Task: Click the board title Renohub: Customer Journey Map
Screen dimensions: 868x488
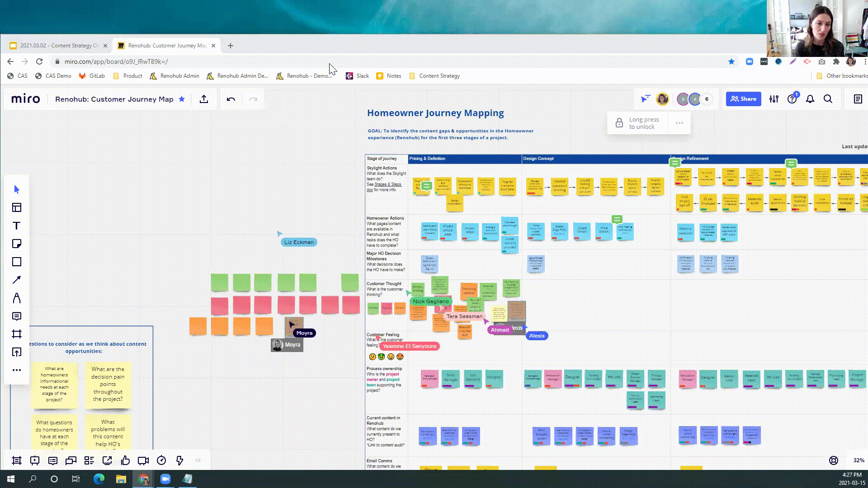Action: click(x=114, y=99)
